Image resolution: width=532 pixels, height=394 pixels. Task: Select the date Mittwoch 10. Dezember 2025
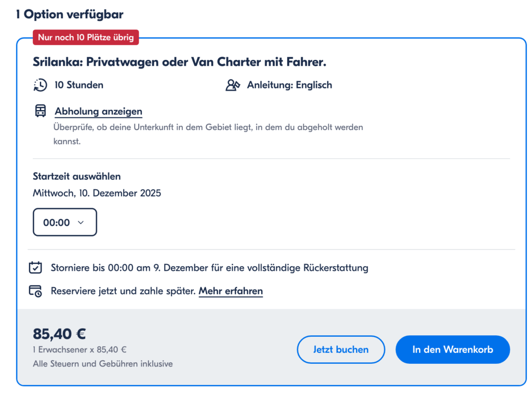(x=96, y=192)
